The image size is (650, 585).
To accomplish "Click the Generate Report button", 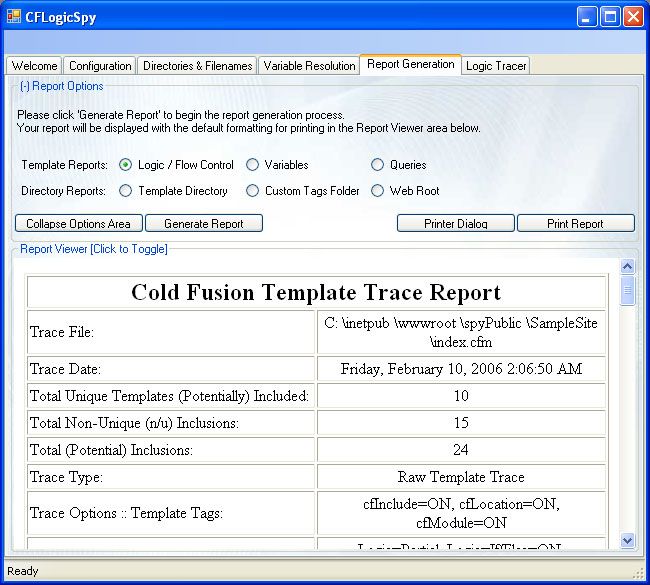I will [204, 223].
